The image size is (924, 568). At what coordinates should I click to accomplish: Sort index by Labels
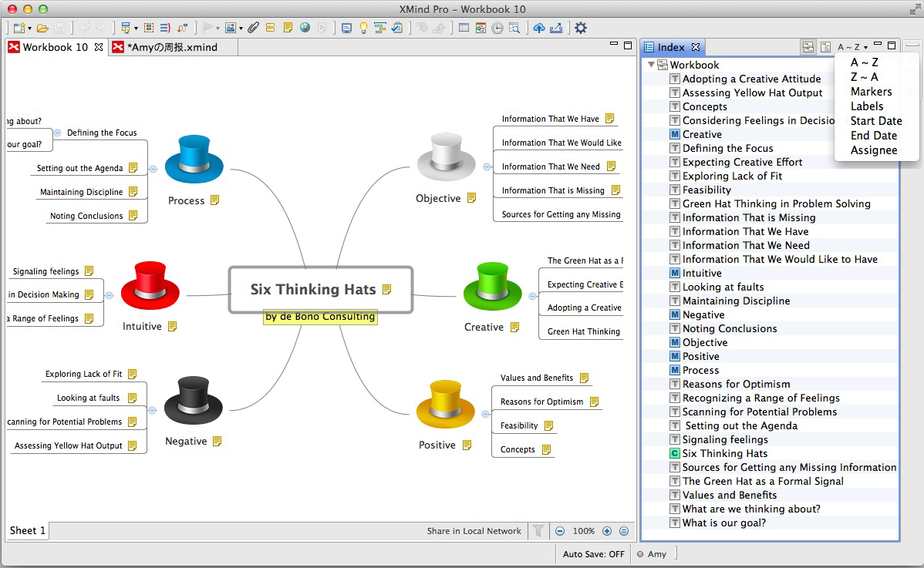click(x=867, y=106)
